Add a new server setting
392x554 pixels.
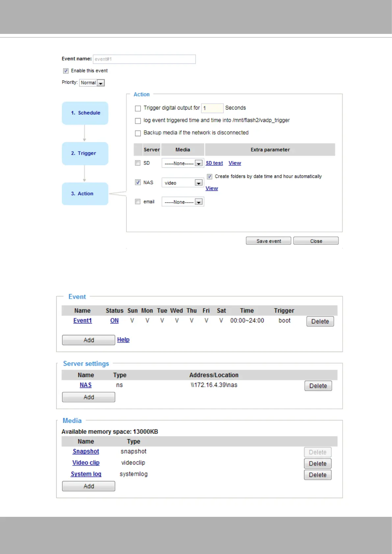click(x=89, y=397)
